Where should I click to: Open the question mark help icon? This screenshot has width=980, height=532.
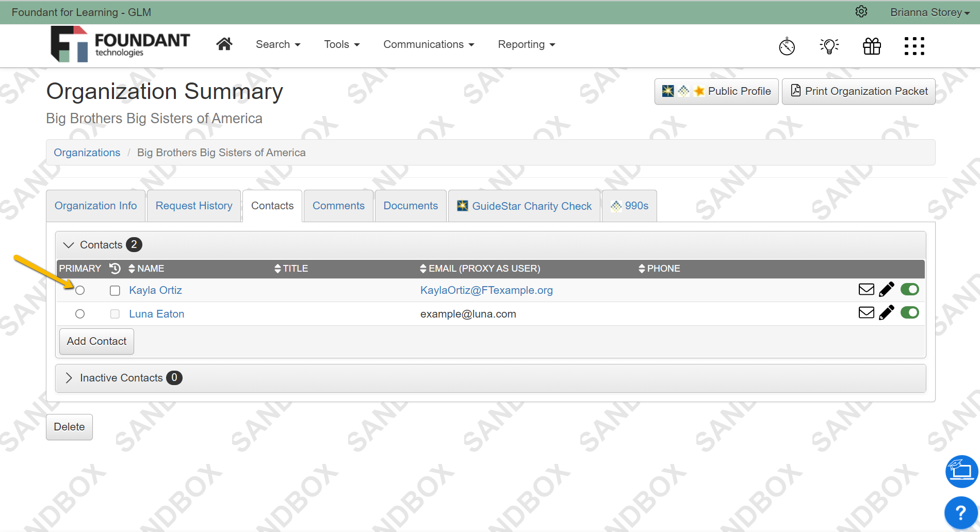[x=960, y=512]
